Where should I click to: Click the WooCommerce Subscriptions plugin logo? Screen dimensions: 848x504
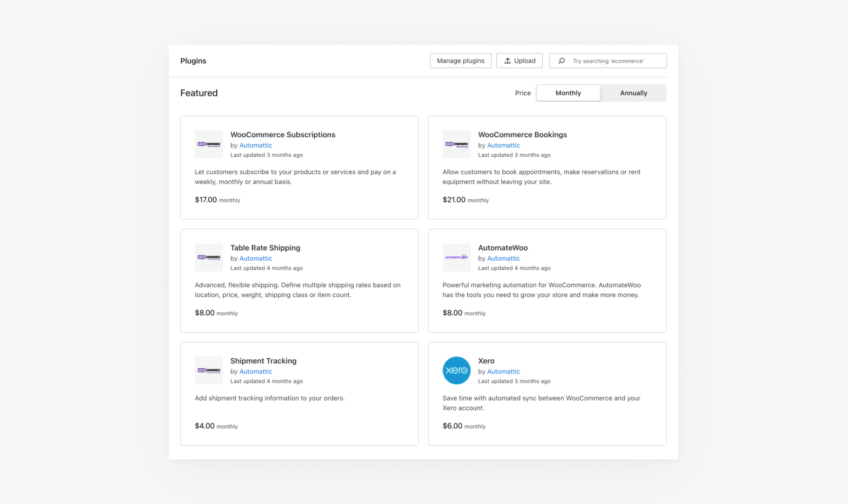pyautogui.click(x=209, y=144)
